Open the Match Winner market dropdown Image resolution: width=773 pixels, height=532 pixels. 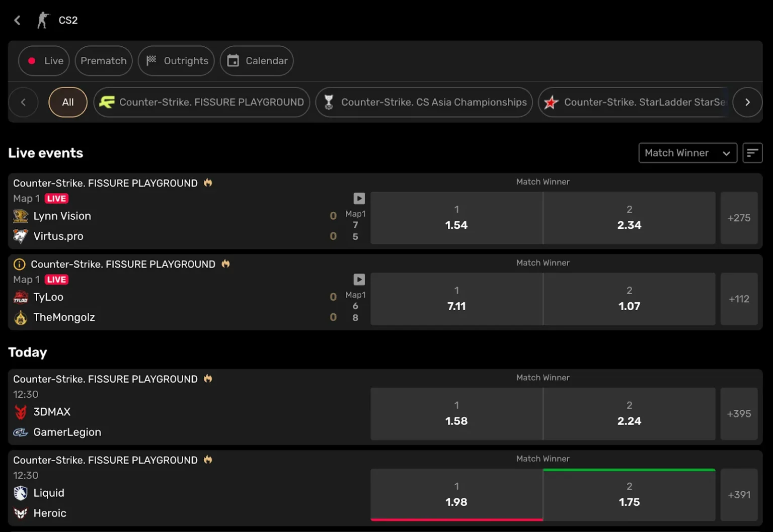(x=687, y=153)
